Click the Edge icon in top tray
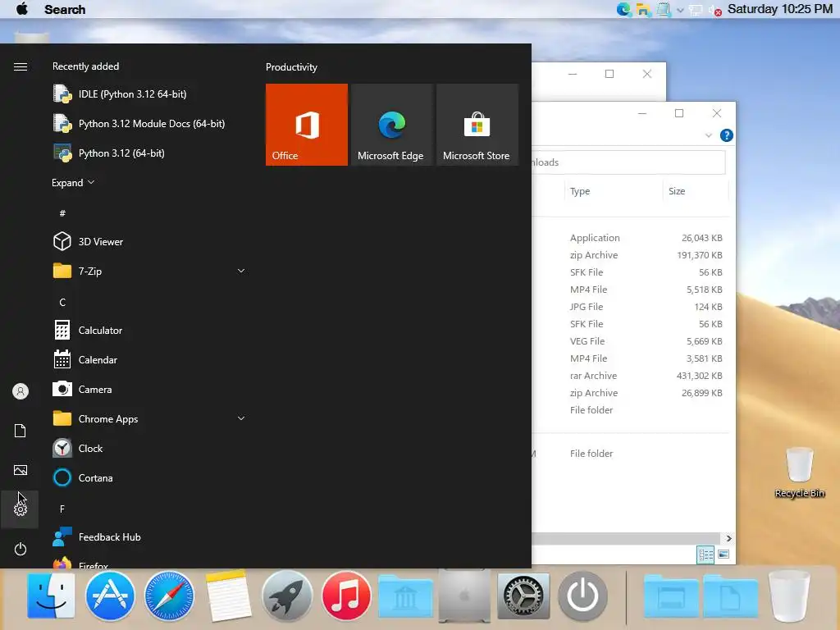The image size is (840, 630). [x=623, y=9]
